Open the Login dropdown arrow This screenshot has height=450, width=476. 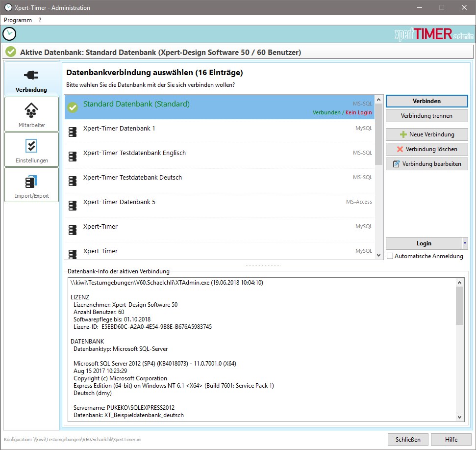click(465, 243)
